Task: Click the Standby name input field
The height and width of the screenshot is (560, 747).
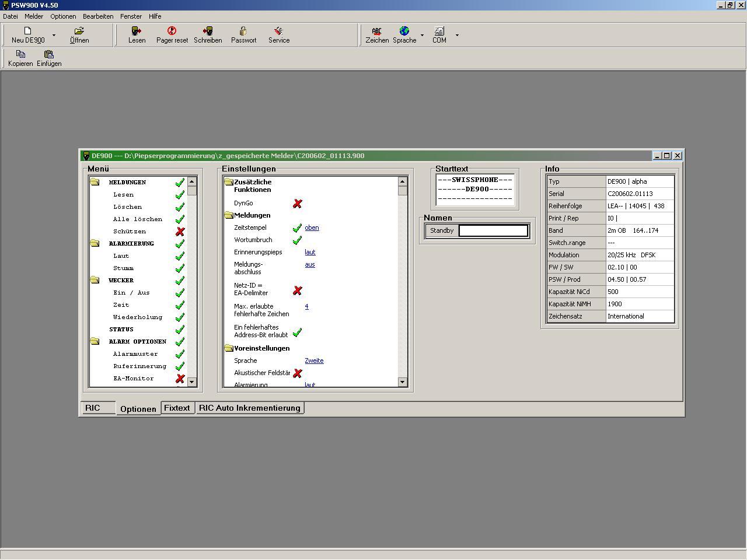Action: [x=493, y=230]
